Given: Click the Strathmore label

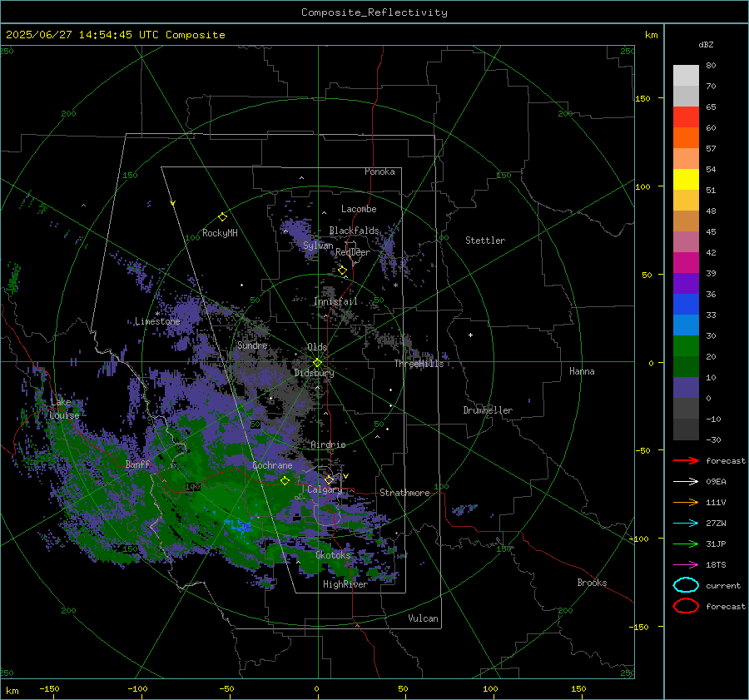Looking at the screenshot, I should (404, 493).
